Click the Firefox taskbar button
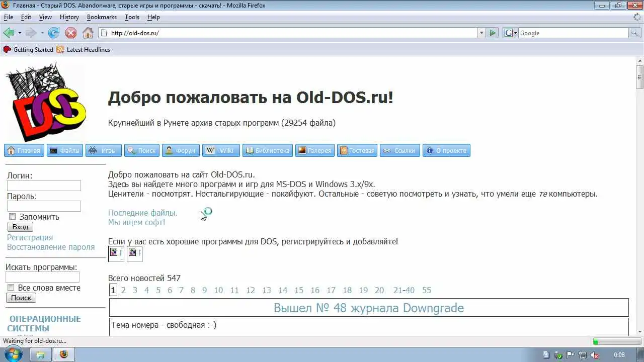The image size is (644, 362). pyautogui.click(x=63, y=354)
